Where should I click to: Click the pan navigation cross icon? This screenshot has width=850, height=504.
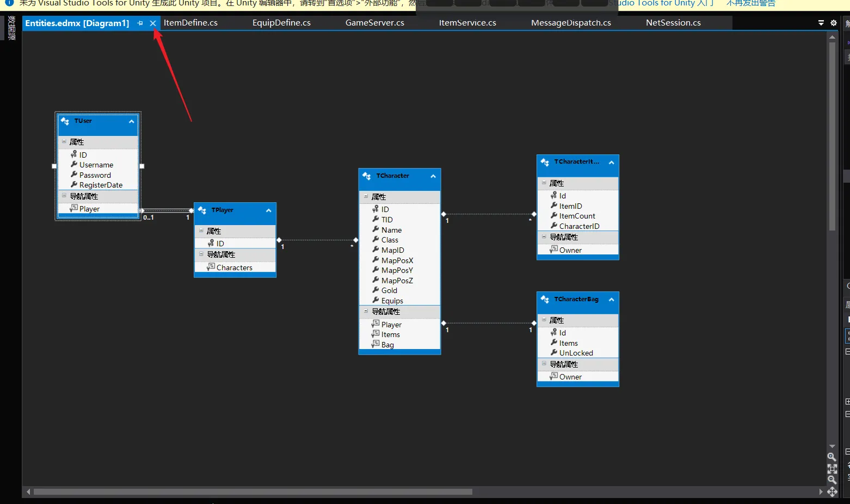tap(832, 492)
